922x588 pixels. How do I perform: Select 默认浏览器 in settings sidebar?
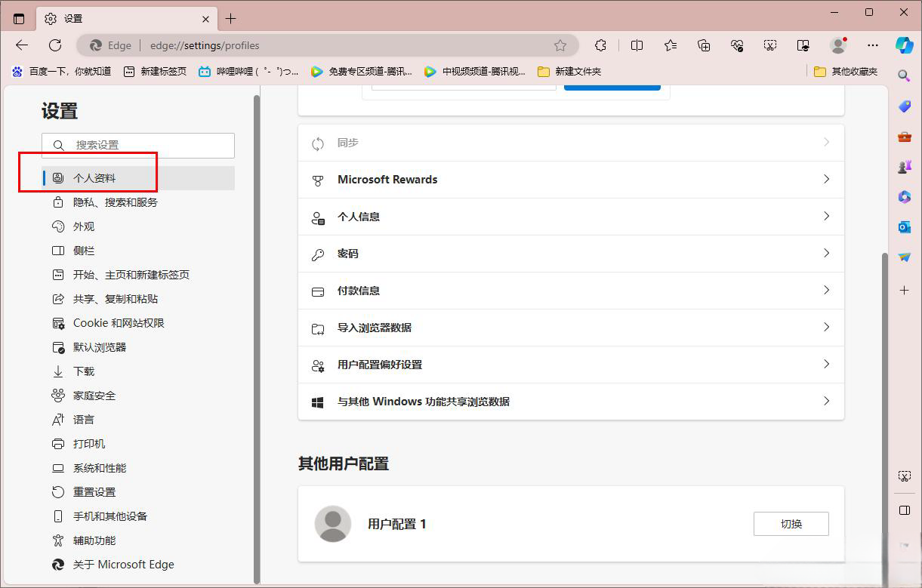pyautogui.click(x=138, y=347)
